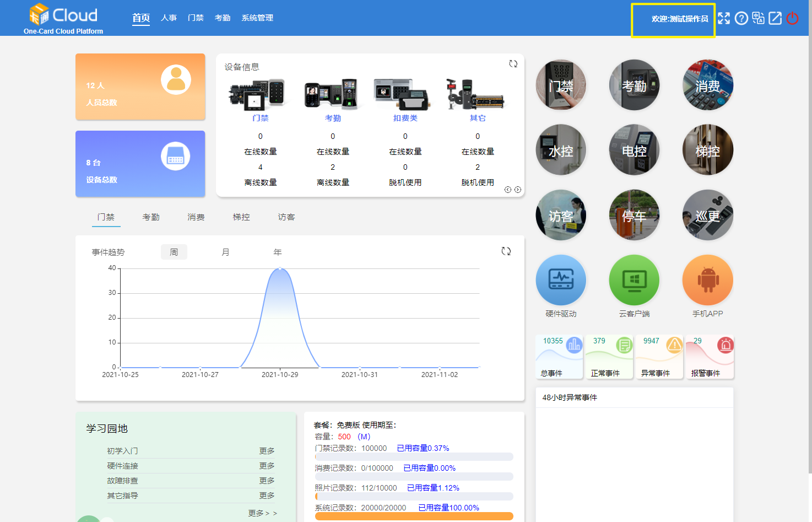Open the 人事 personnel menu
This screenshot has height=522, width=812.
coord(169,18)
